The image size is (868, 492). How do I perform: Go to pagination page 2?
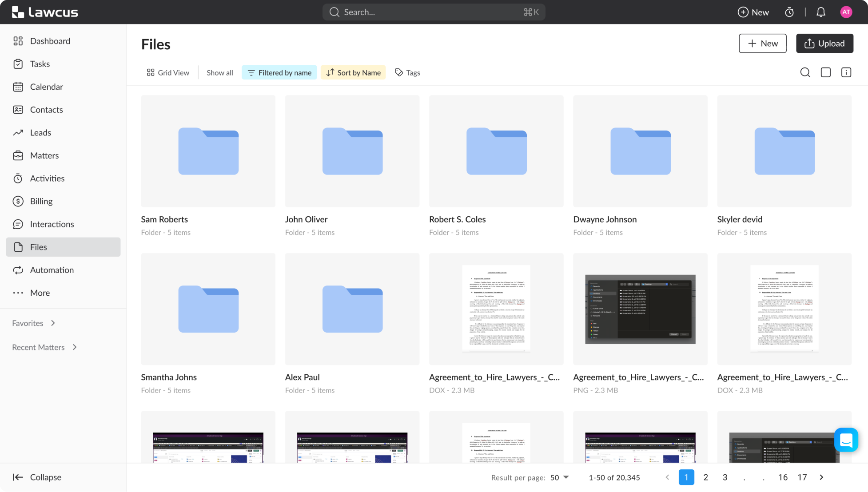(x=705, y=477)
